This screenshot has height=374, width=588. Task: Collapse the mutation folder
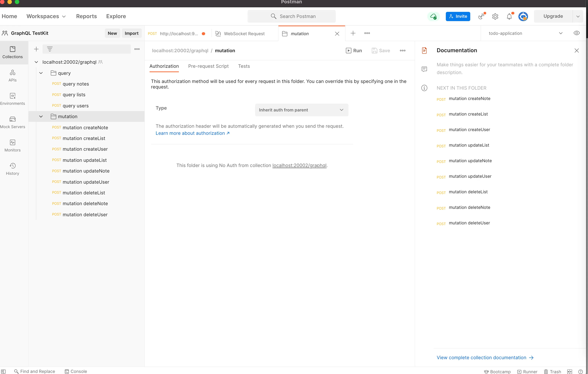41,116
